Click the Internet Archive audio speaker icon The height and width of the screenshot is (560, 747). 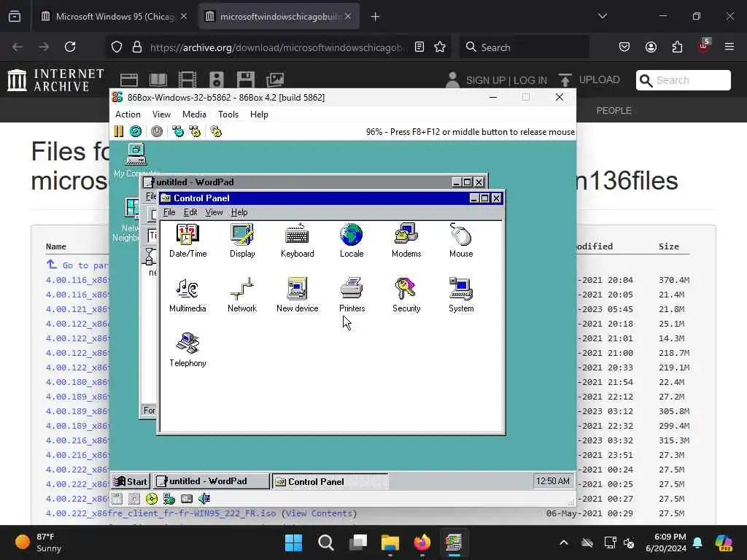(216, 80)
